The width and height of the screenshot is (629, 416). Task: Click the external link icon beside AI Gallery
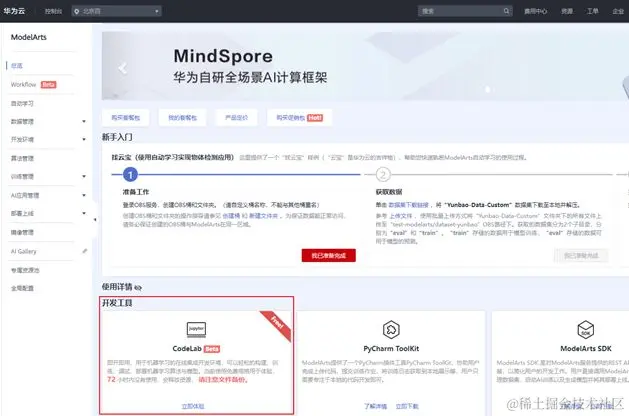[x=84, y=251]
